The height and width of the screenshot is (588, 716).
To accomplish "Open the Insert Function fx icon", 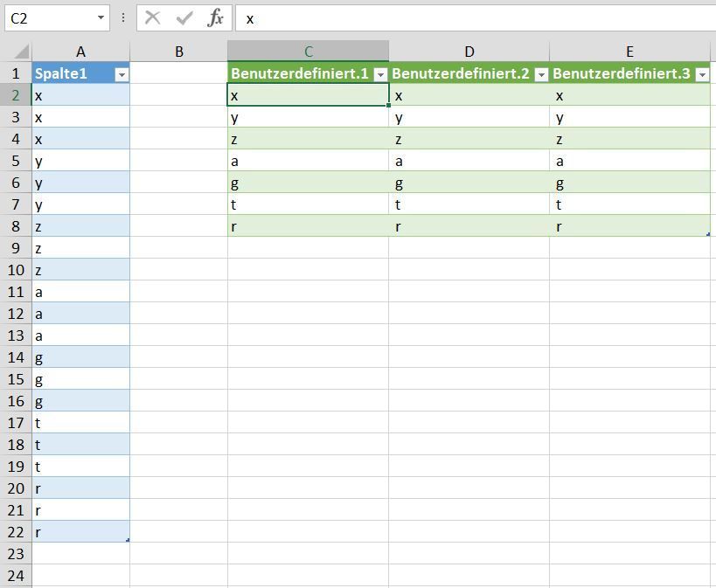I will 215,18.
